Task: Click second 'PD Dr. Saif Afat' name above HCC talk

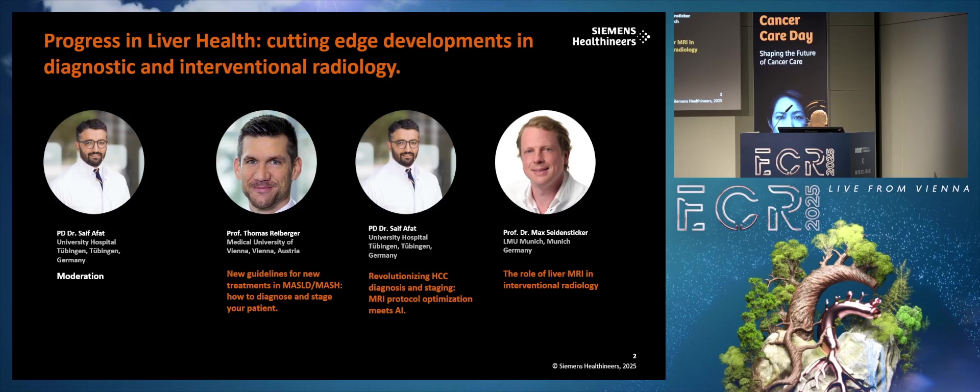Action: coord(393,229)
